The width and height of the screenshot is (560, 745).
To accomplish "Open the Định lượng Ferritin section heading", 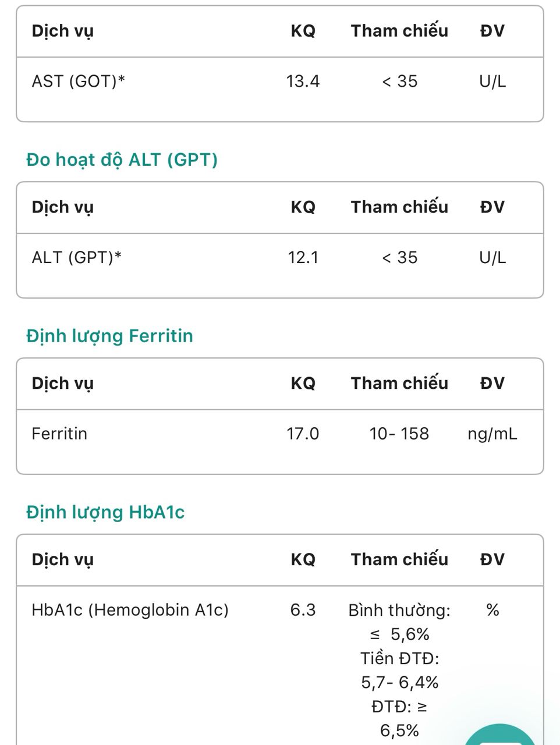I will (x=109, y=336).
